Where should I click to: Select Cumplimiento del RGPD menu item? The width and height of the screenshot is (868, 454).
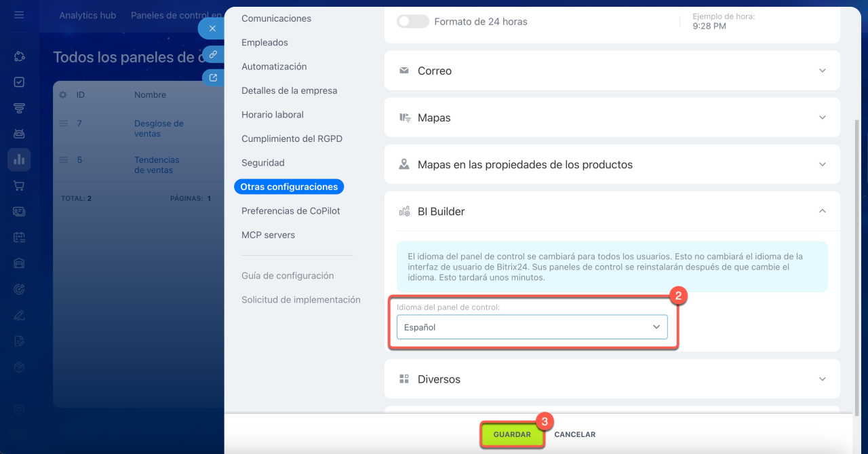(292, 138)
